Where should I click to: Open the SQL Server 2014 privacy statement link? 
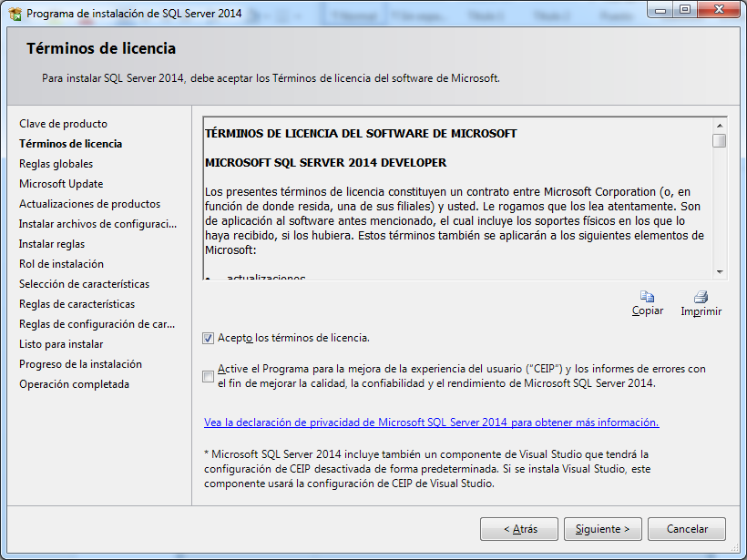tap(432, 423)
